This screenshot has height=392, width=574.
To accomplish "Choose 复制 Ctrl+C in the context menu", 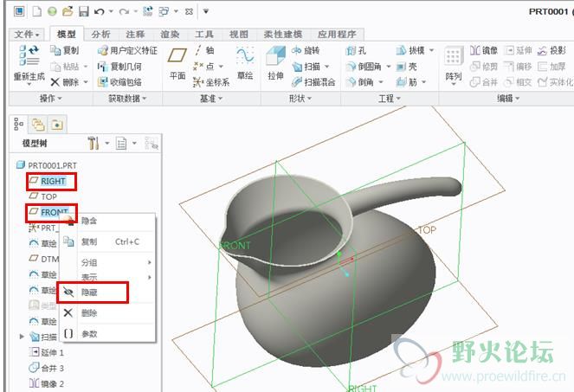I will pyautogui.click(x=108, y=241).
